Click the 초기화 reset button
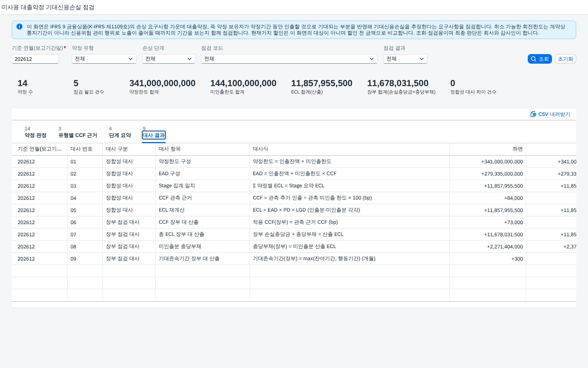Screen dimensions: 588x368 (x=565, y=59)
